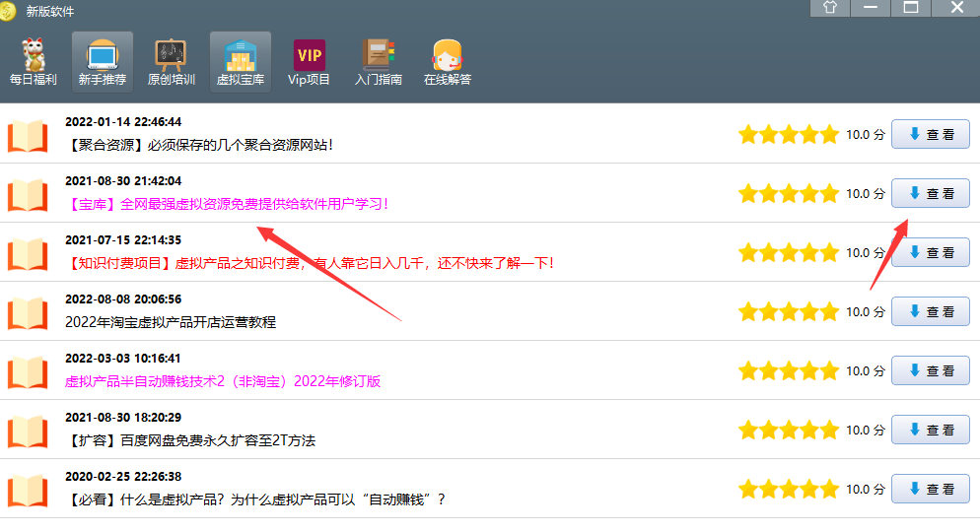Click 查看 for 百度网盘免费永久扩容 row
Image resolution: width=980 pixels, height=532 pixels.
pyautogui.click(x=930, y=430)
